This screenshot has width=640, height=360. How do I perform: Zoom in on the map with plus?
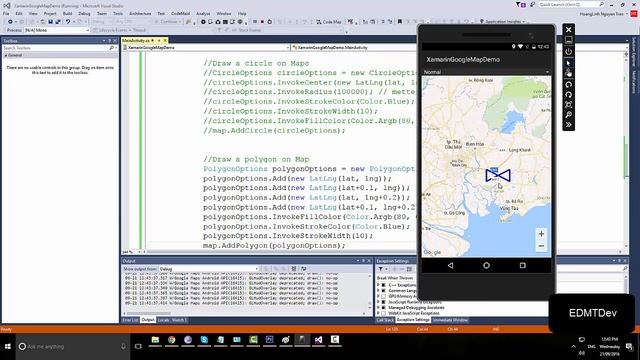(x=541, y=234)
